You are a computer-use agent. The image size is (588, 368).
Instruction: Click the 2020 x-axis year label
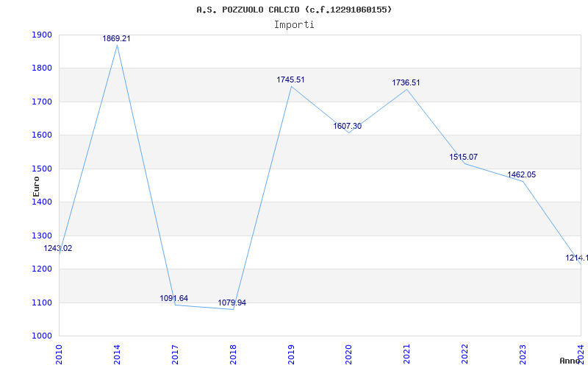click(348, 354)
